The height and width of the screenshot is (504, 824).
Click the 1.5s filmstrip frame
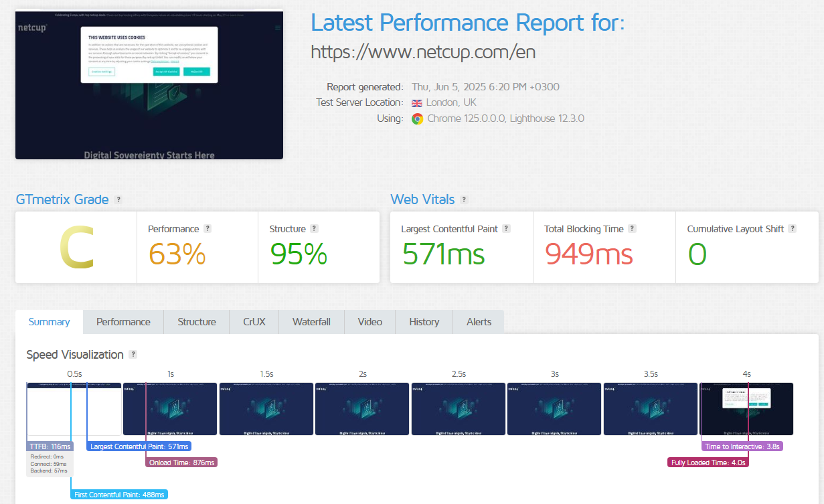(266, 409)
